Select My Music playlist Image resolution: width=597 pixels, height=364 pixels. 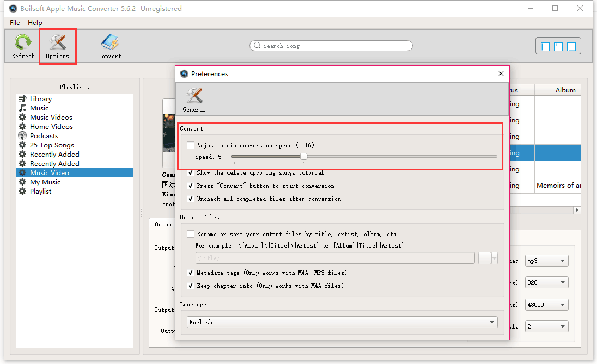(x=75, y=182)
